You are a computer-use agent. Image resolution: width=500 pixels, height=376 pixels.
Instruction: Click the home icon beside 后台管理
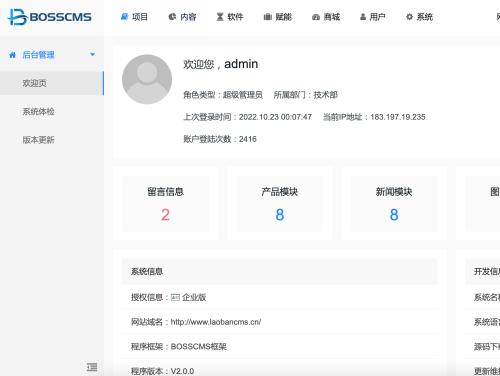point(13,55)
